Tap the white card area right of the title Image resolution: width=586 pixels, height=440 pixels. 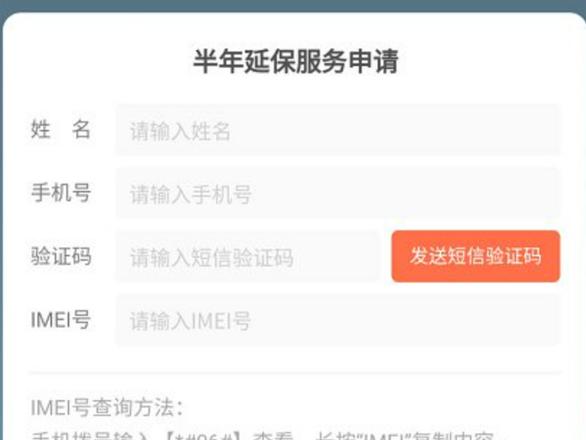point(486,61)
